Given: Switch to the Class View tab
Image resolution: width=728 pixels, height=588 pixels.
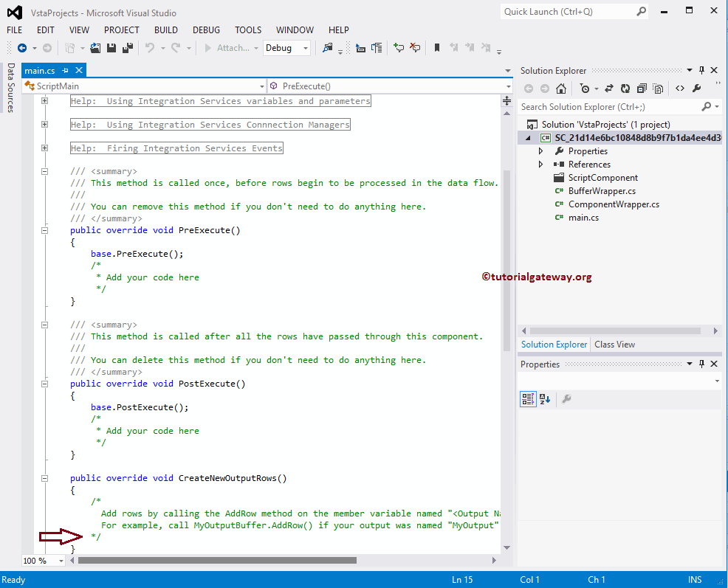Looking at the screenshot, I should (614, 345).
